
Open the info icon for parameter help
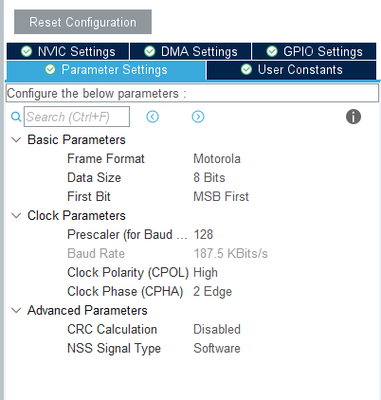353,117
